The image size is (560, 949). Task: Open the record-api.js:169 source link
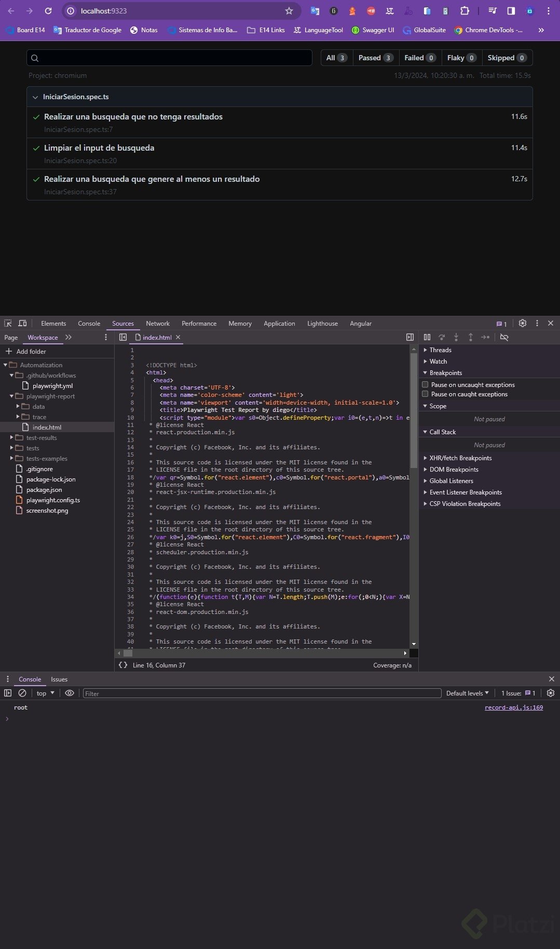coord(513,707)
